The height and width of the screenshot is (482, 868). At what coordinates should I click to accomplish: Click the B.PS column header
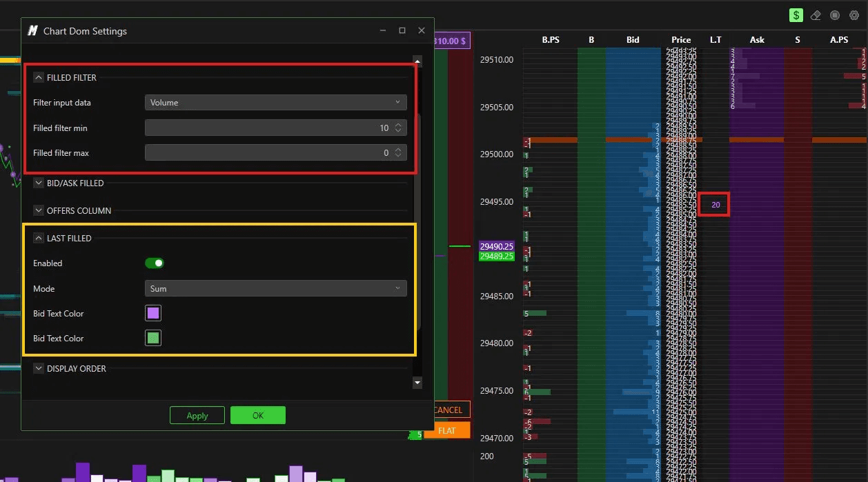tap(551, 40)
